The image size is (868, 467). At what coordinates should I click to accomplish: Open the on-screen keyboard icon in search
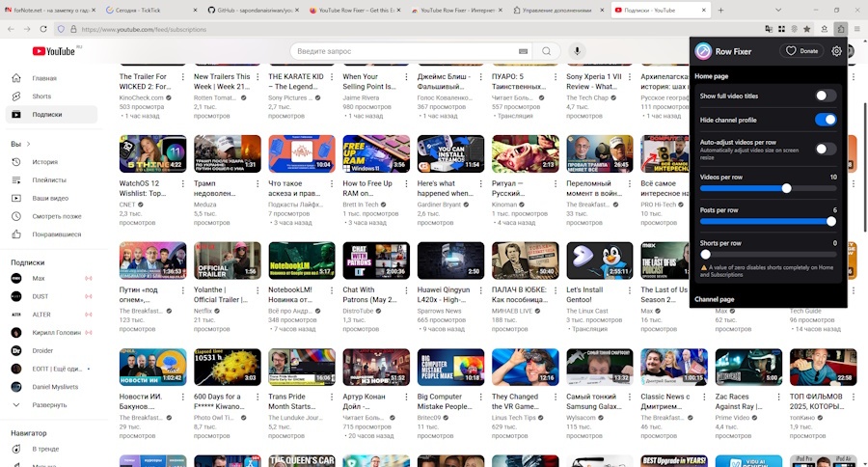pyautogui.click(x=523, y=51)
